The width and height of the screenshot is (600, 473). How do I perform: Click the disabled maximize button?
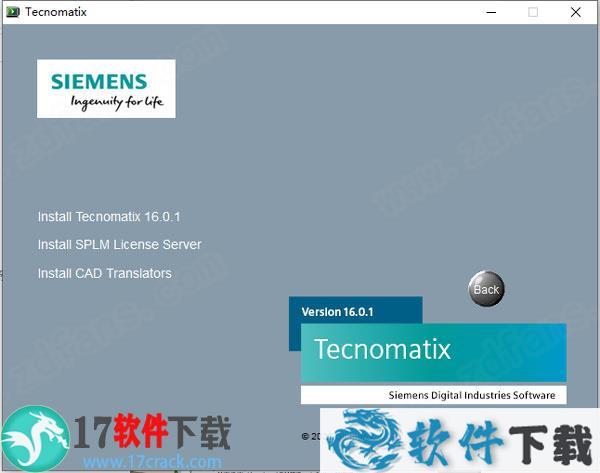click(x=533, y=12)
